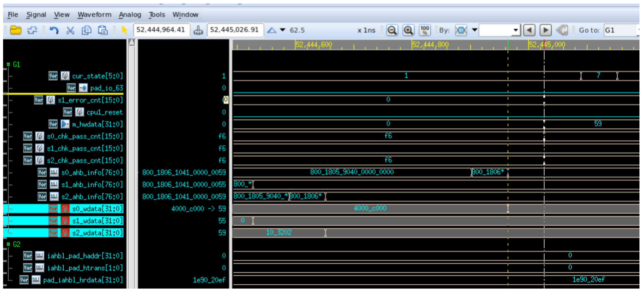Viewport: 644px width, 292px height.
Task: Click the input port icon beside pad_io_63
Action: click(83, 88)
